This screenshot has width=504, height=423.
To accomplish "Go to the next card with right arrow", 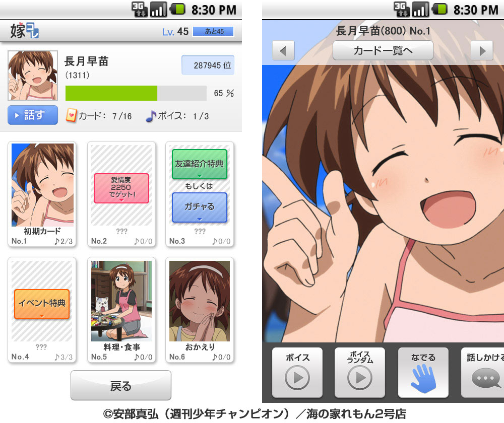I will (482, 50).
